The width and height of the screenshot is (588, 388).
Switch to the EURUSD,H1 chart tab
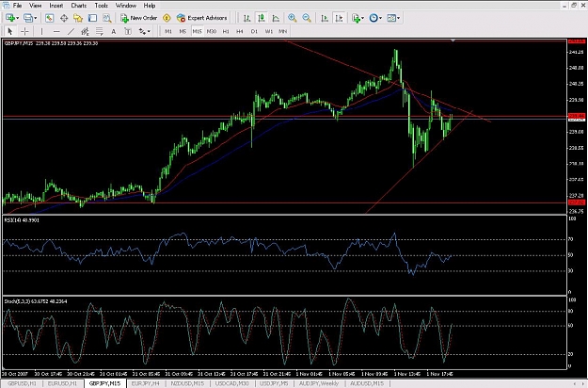(x=63, y=383)
